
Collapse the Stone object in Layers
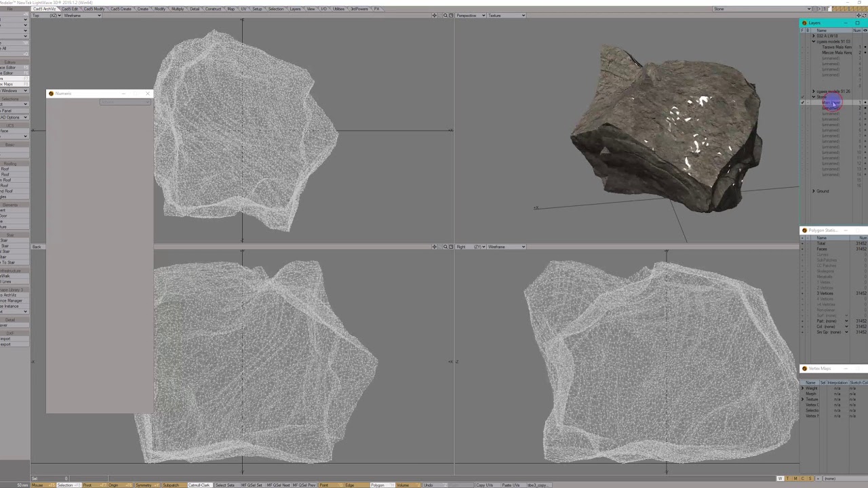(814, 97)
